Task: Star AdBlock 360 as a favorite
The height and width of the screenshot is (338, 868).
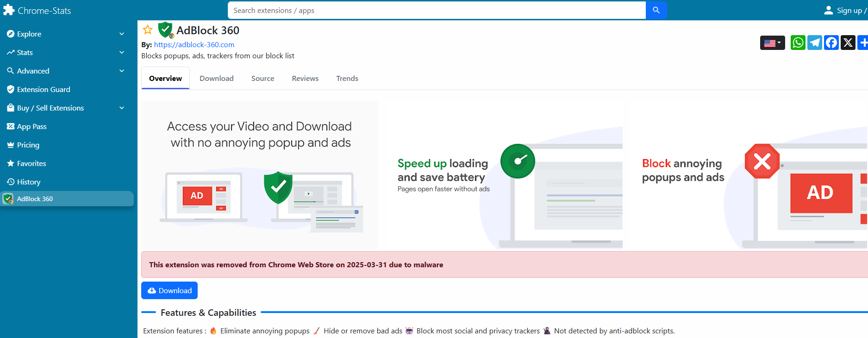Action: [148, 30]
